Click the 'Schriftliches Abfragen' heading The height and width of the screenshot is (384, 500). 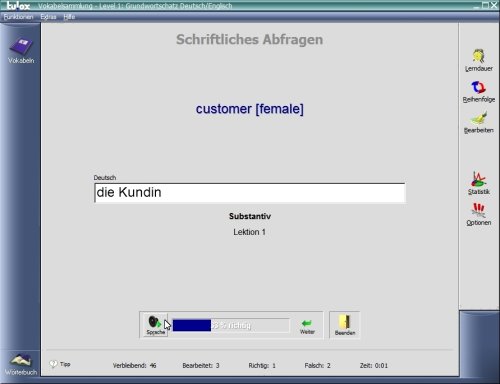[250, 39]
